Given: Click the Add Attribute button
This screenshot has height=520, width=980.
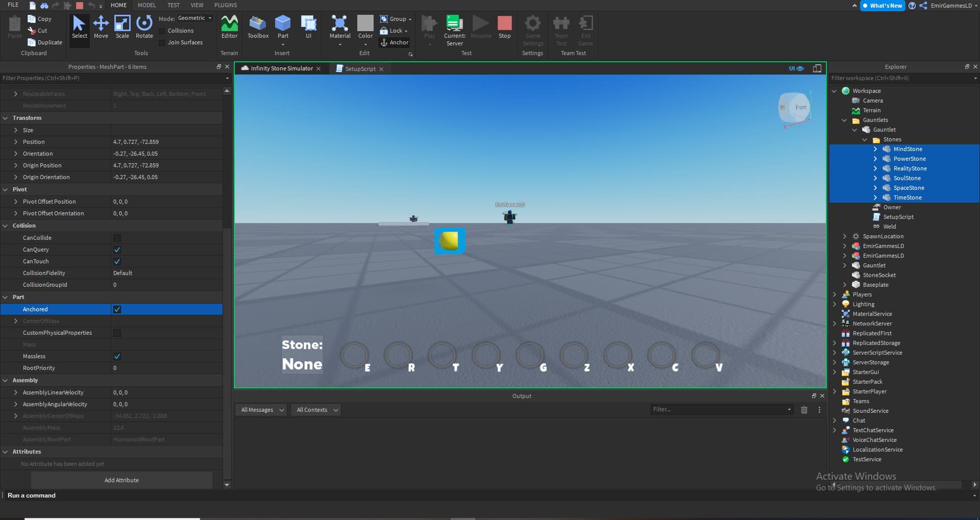Looking at the screenshot, I should click(x=121, y=480).
